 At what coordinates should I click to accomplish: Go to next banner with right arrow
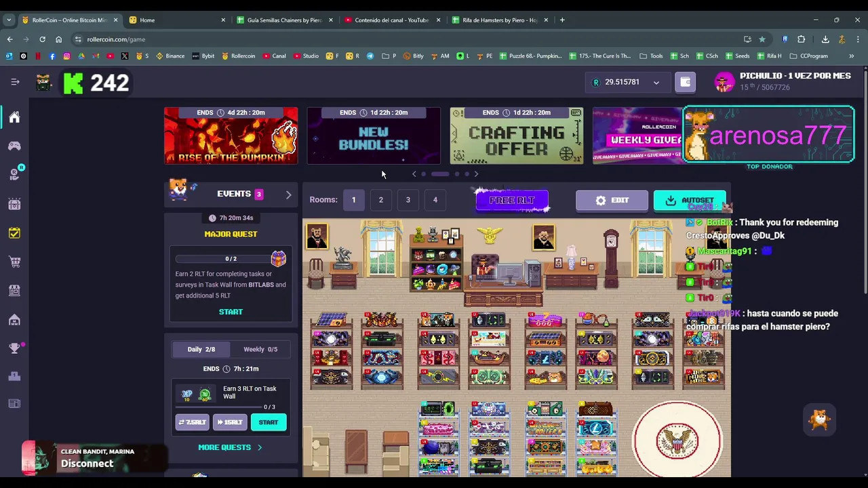tap(476, 174)
